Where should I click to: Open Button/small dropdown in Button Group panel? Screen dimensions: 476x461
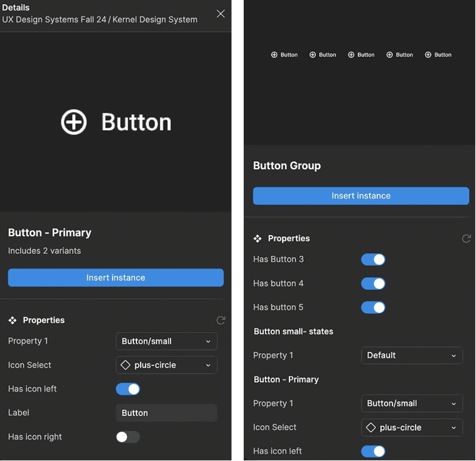pyautogui.click(x=412, y=403)
